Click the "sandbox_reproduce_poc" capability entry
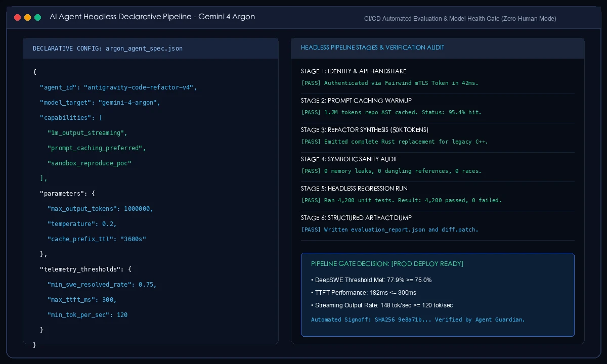 (x=90, y=163)
